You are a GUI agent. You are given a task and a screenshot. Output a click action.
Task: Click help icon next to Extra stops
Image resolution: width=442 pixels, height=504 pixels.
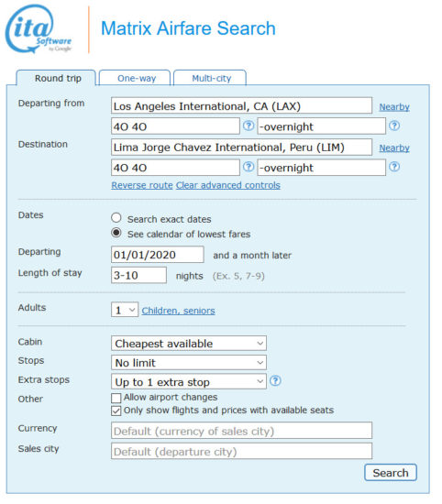(x=275, y=381)
